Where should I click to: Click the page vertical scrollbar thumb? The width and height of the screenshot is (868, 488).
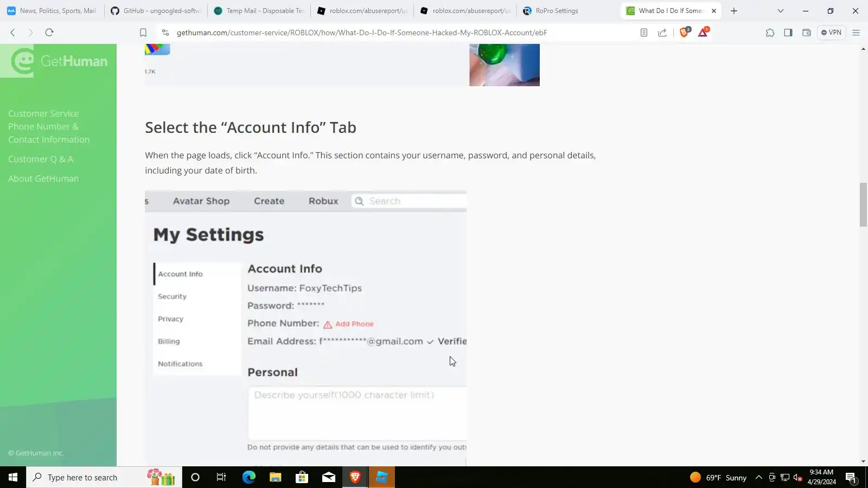[863, 205]
